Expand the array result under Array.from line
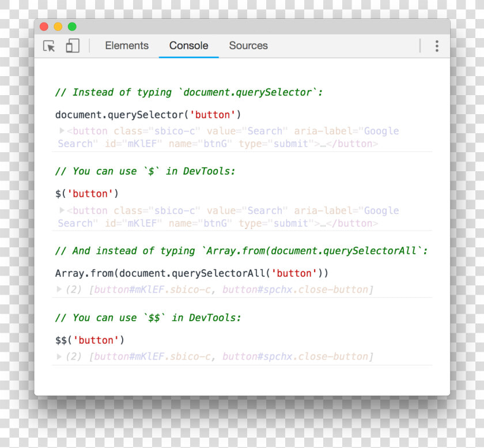Image resolution: width=484 pixels, height=448 pixels. pyautogui.click(x=59, y=289)
